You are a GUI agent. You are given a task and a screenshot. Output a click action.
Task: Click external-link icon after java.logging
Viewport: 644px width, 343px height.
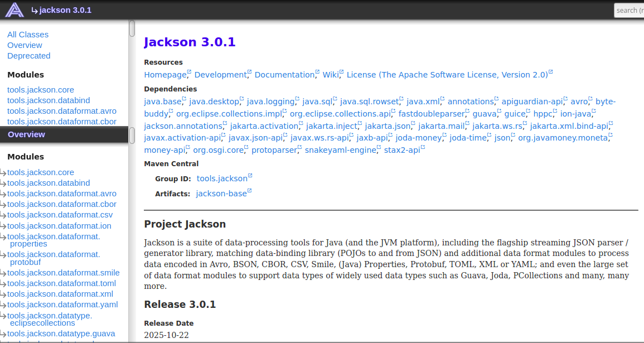(297, 99)
